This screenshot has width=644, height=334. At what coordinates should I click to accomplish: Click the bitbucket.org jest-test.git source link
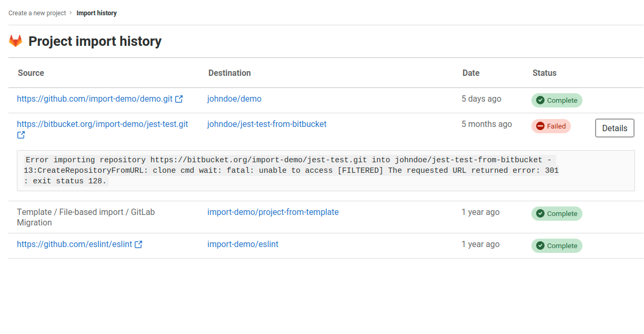[x=103, y=124]
